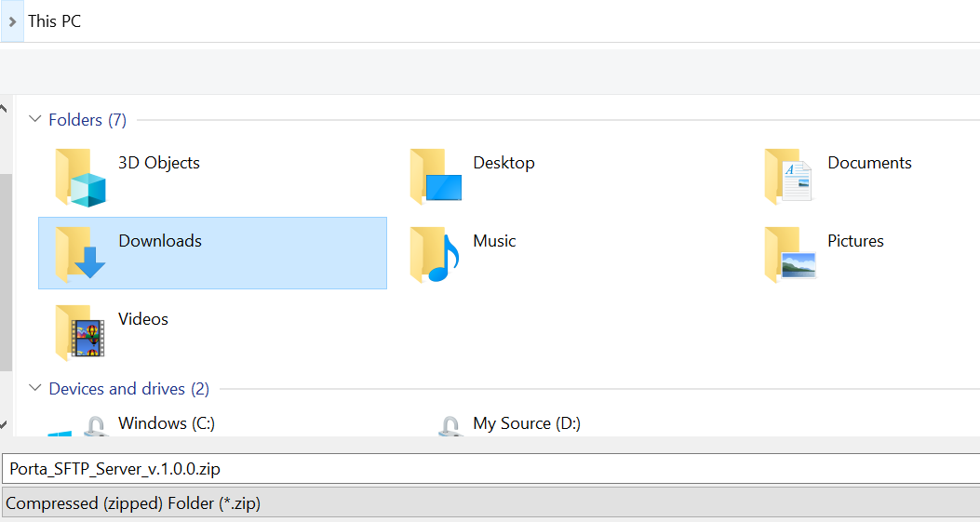Click the navigation pane scrollbar thumb
980x522 pixels.
click(6, 273)
